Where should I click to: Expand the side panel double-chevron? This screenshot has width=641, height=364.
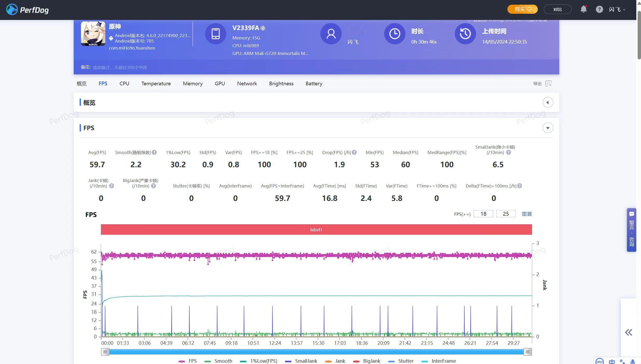point(629,332)
